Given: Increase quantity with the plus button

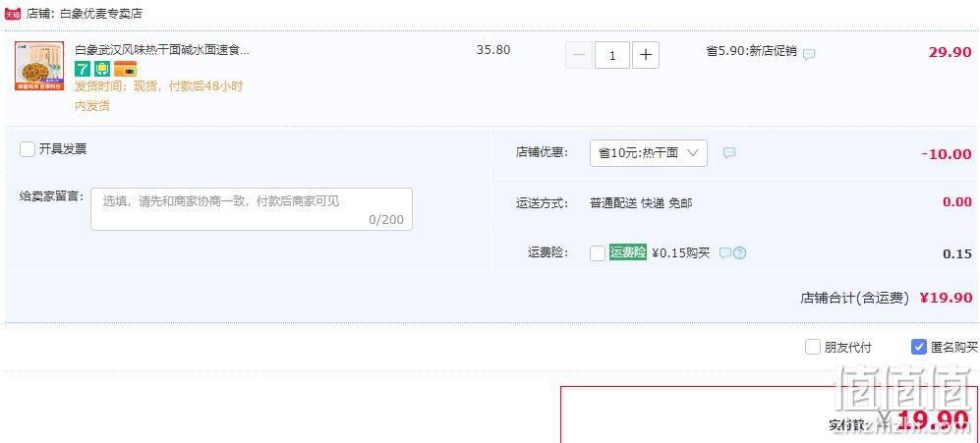Looking at the screenshot, I should [646, 56].
